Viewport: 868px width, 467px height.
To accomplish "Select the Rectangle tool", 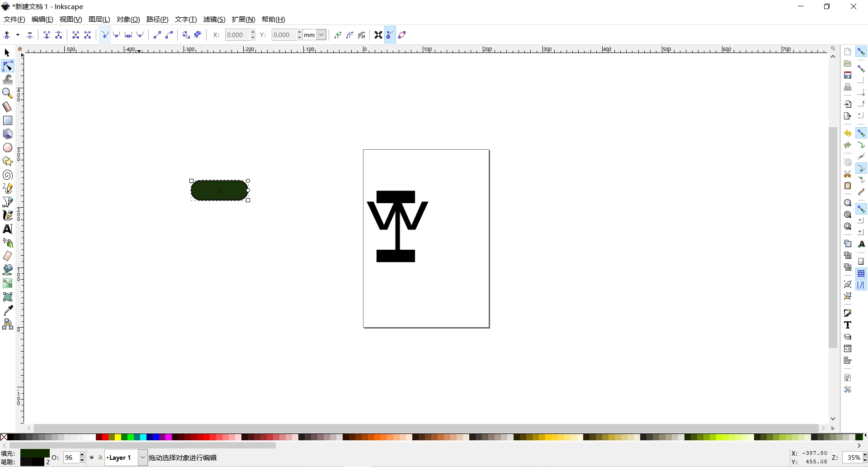I will (x=8, y=120).
